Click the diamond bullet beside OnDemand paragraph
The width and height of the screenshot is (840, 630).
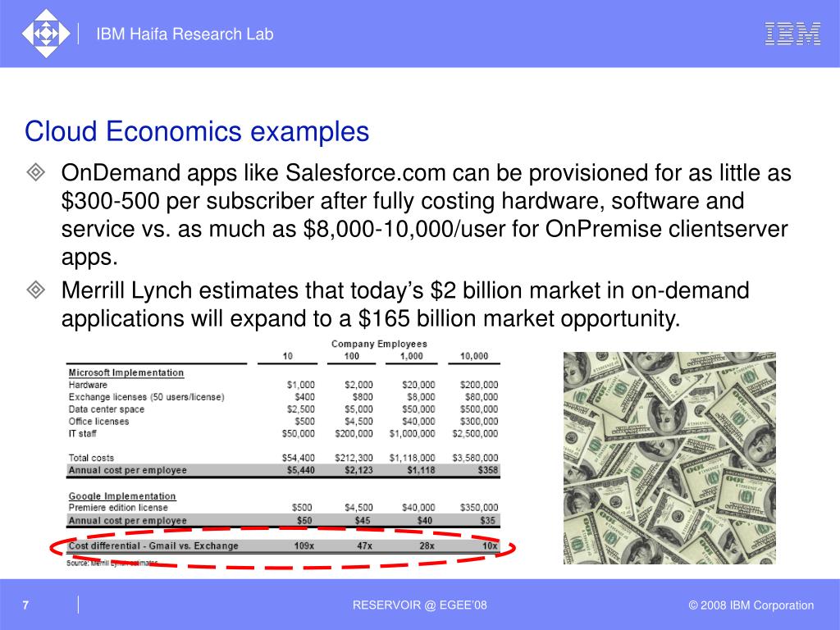36,172
